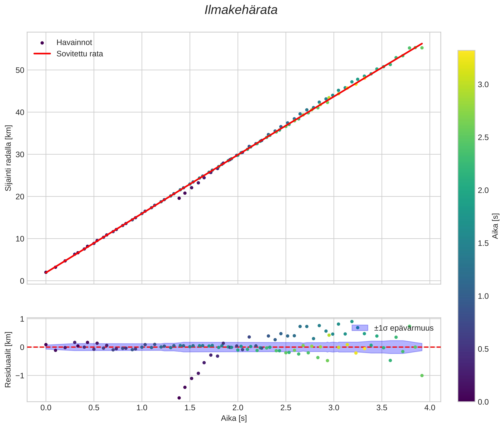Screen dimensions: 504x427
Task: Click the plot title Ilmakehärata
Action: coord(241,10)
